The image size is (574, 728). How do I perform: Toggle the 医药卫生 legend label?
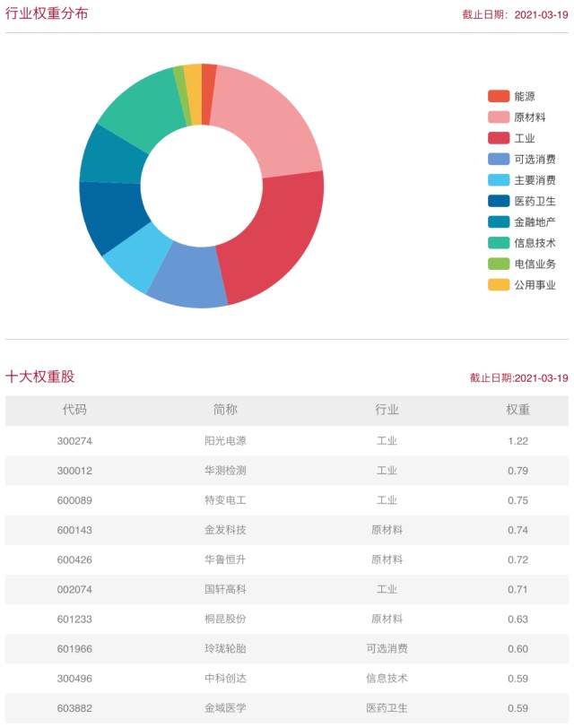point(535,201)
